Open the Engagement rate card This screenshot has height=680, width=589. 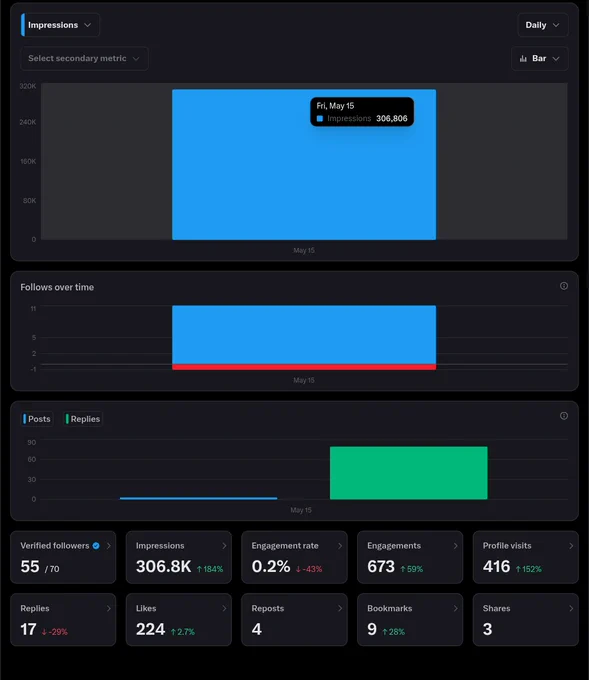click(x=294, y=557)
